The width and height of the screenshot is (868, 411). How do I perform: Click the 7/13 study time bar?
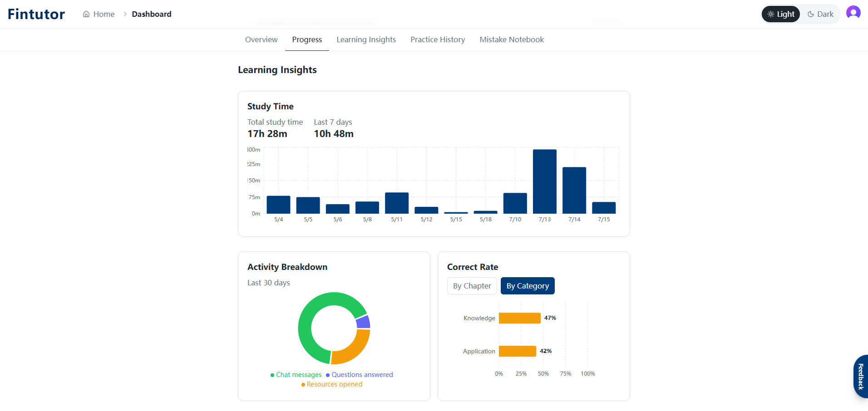coord(545,181)
